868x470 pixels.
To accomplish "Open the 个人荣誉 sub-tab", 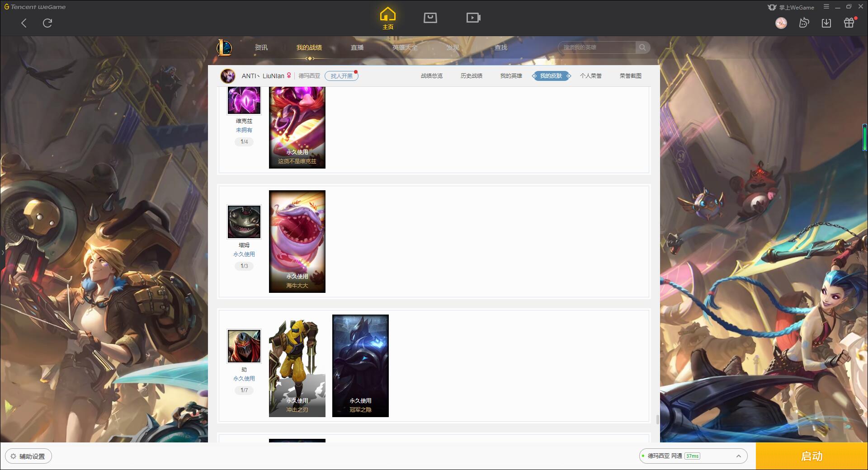I will point(591,76).
